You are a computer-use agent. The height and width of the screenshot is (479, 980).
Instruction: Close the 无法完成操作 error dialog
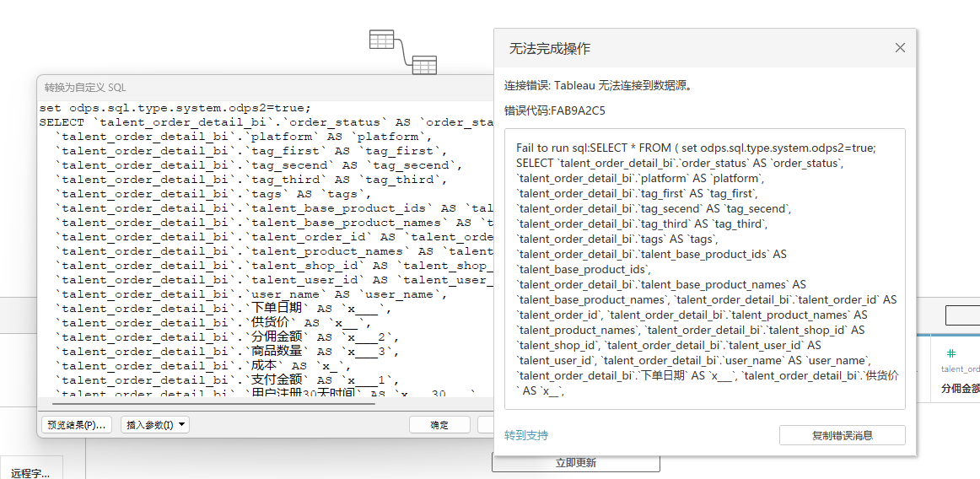tap(900, 47)
